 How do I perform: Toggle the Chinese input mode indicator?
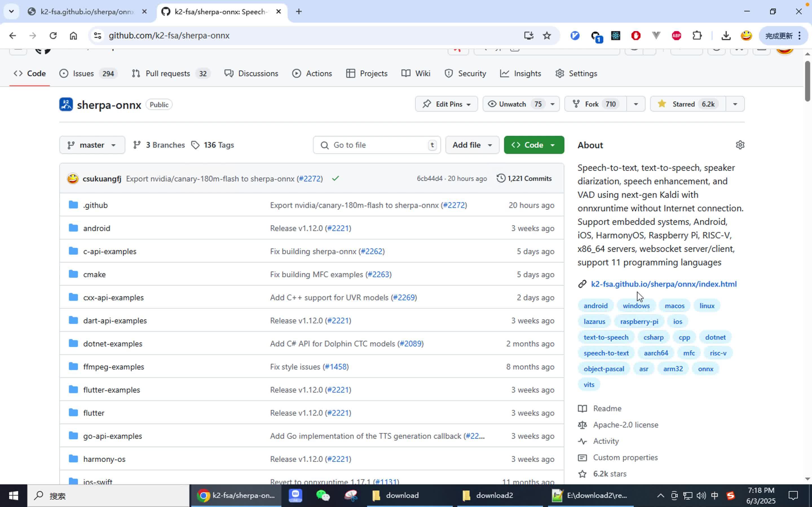pos(714,495)
